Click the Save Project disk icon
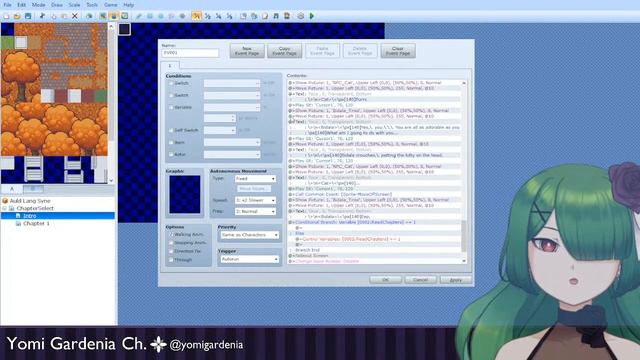 click(x=28, y=16)
